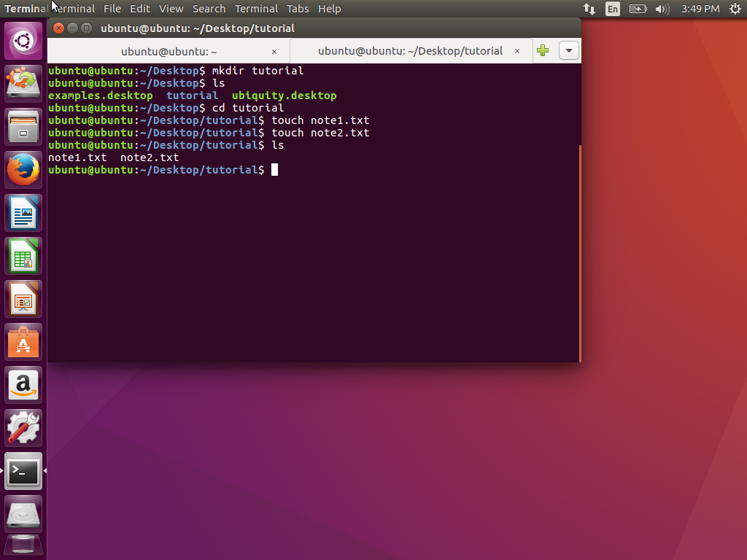Viewport: 747px width, 560px height.
Task: Open LibreOffice Writer from the launcher
Action: (23, 212)
